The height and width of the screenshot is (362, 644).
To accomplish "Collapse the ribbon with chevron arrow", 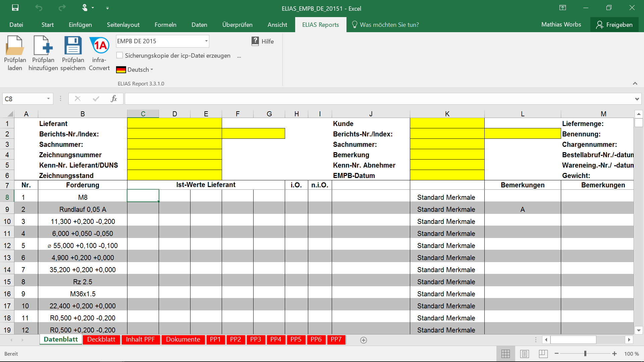I will [x=635, y=83].
